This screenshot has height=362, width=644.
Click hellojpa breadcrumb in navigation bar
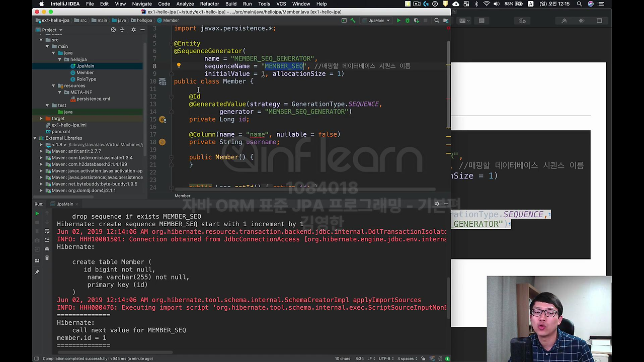pos(141,21)
